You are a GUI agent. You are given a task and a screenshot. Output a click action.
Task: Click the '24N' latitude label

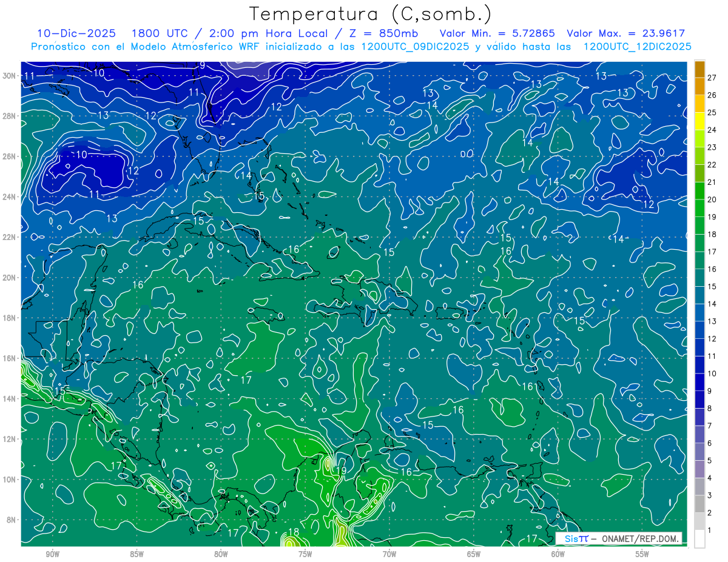10,196
